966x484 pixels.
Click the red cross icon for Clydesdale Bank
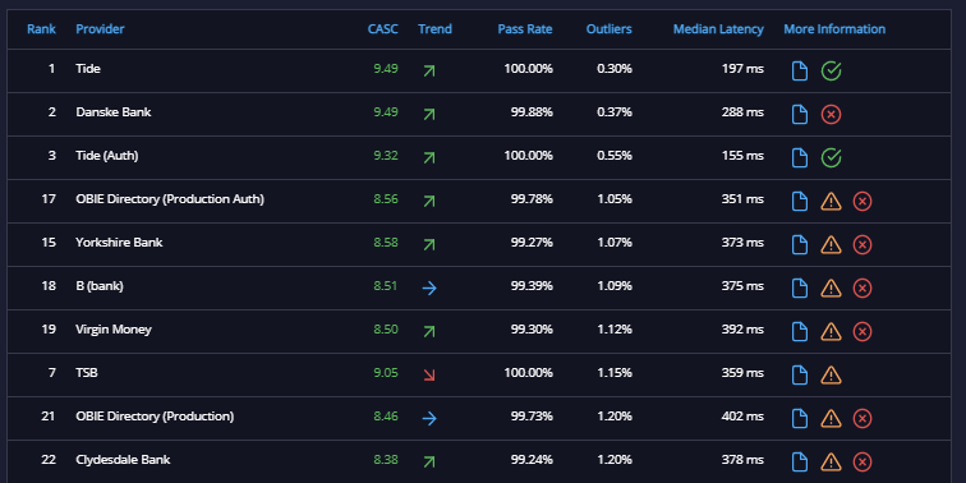862,461
